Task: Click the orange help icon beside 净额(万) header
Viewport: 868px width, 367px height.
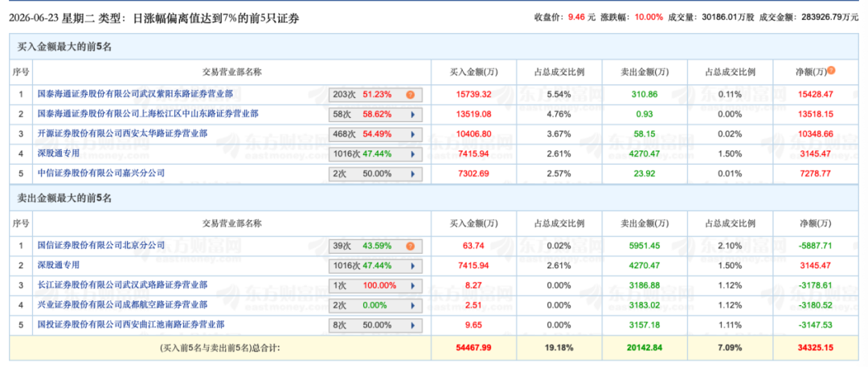Action: tap(831, 71)
